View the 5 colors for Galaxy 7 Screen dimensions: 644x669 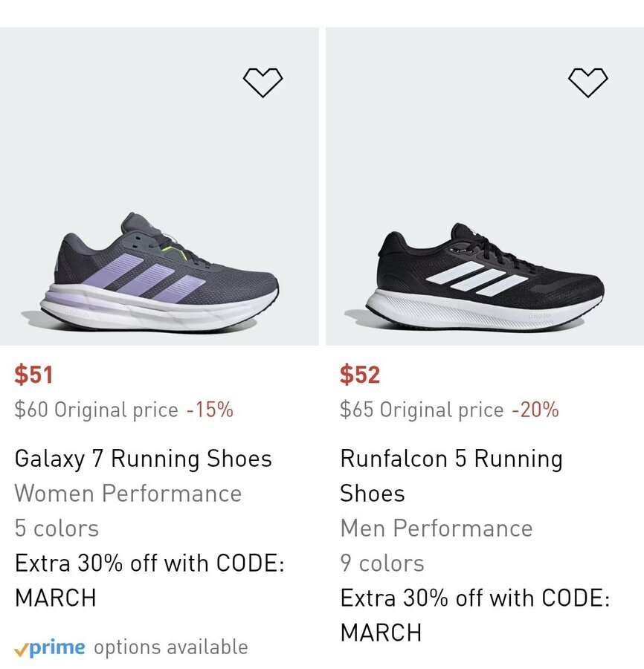(x=57, y=529)
